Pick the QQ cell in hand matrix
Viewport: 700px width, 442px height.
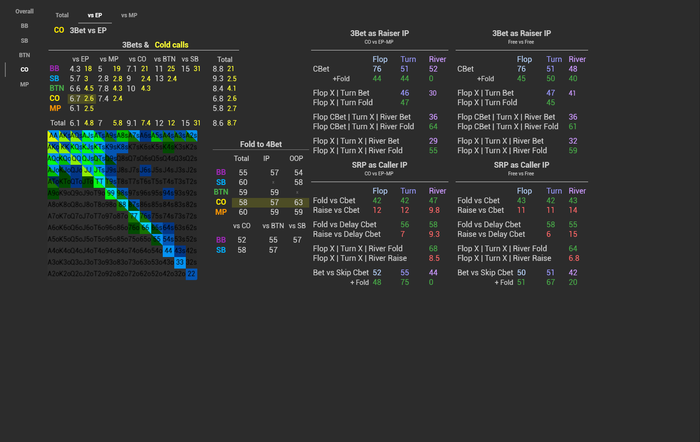[x=76, y=158]
